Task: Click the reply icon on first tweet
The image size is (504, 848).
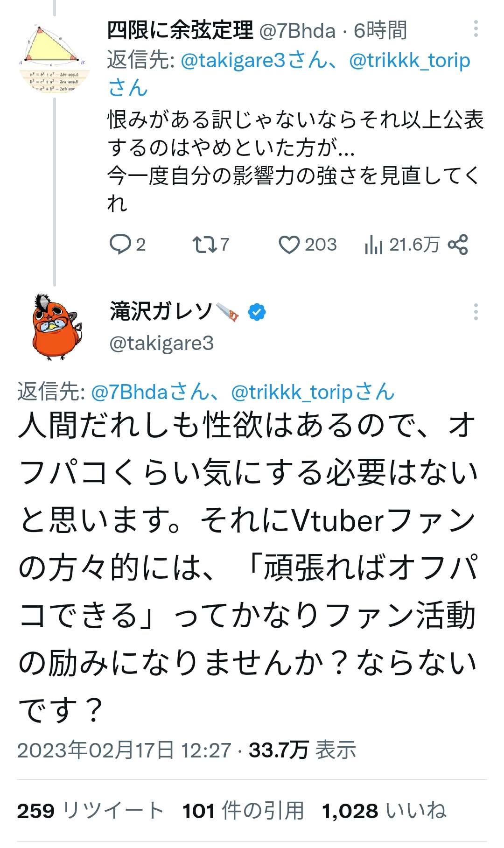Action: tap(120, 244)
